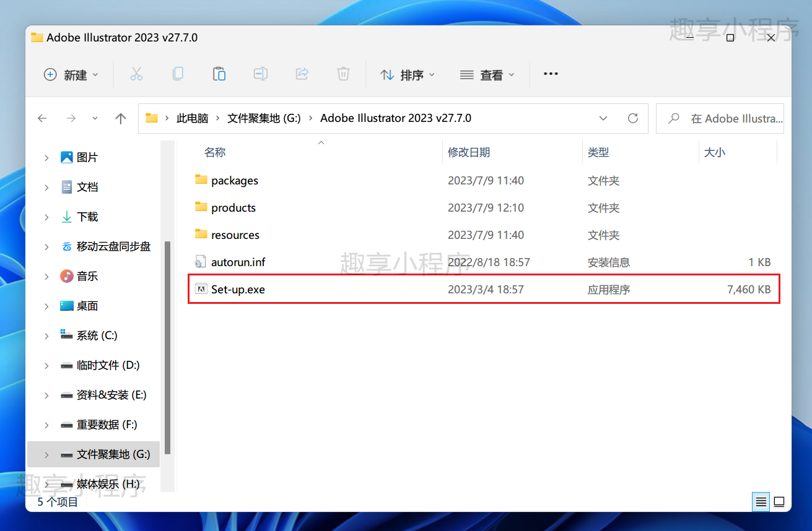Open the 新建 (New) menu
The height and width of the screenshot is (531, 812).
click(x=71, y=74)
